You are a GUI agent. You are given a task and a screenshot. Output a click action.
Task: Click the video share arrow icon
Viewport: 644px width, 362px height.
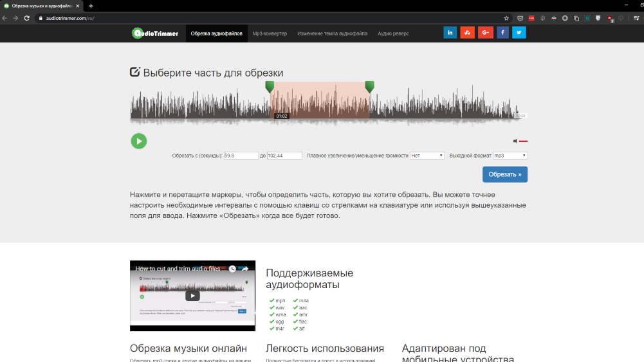point(245,269)
